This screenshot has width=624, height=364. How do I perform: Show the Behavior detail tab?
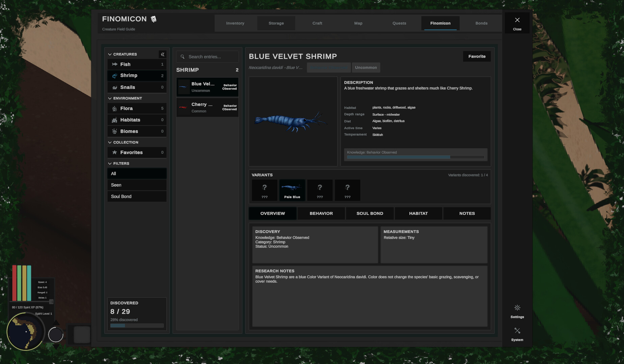pos(321,213)
